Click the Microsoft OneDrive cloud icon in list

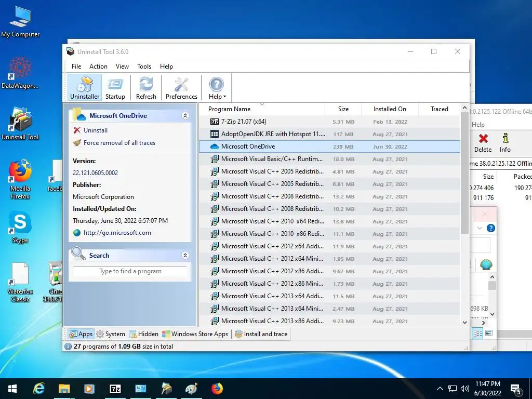pos(215,147)
